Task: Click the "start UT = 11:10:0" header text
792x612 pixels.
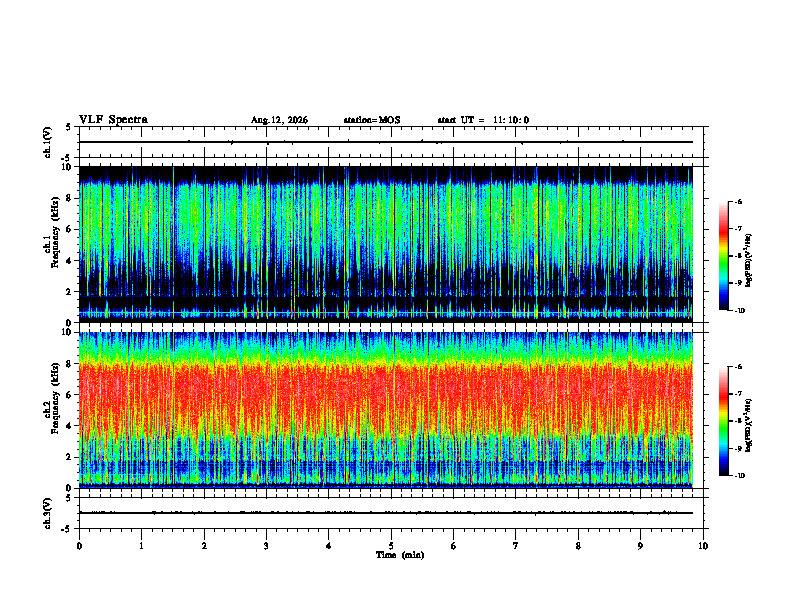Action: pos(483,120)
